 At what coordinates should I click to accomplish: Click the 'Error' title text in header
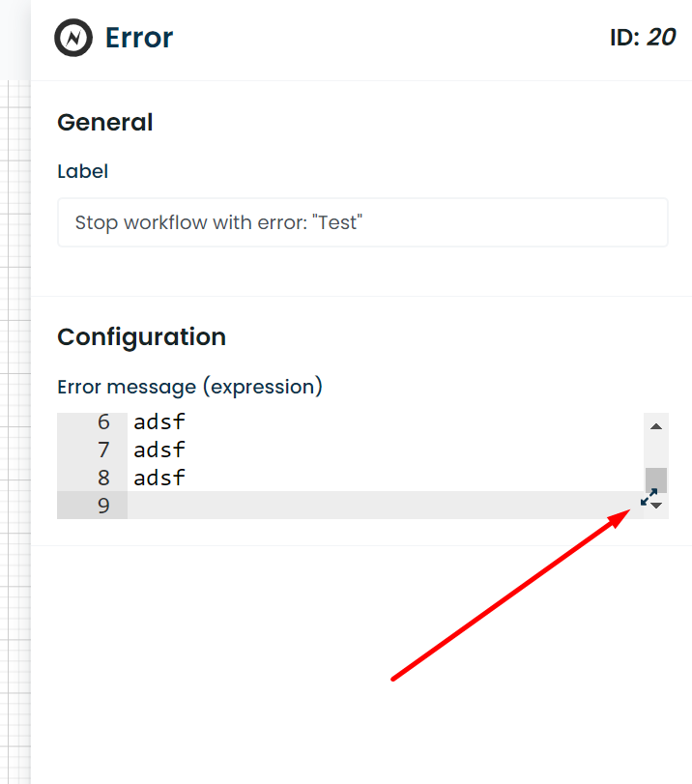point(139,38)
